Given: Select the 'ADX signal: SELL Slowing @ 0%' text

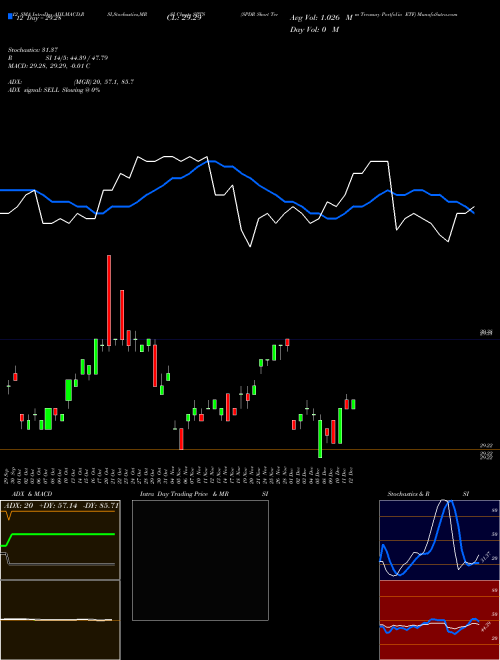Looking at the screenshot, I should tap(54, 90).
